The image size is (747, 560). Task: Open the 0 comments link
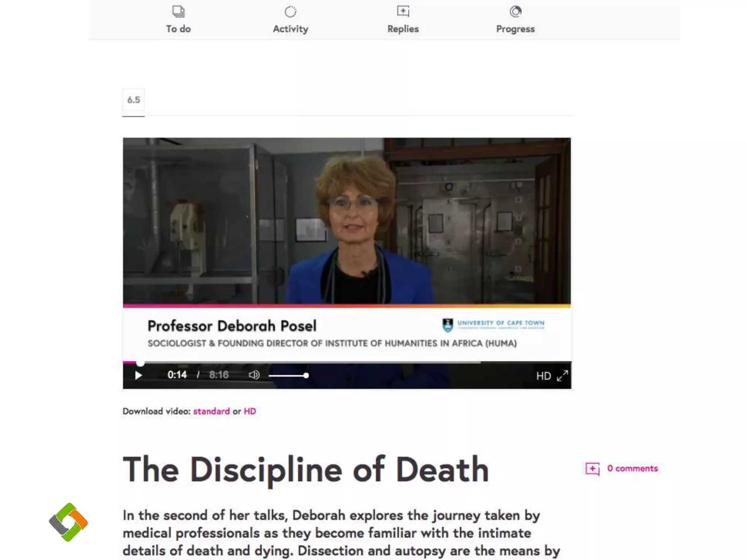pos(632,468)
